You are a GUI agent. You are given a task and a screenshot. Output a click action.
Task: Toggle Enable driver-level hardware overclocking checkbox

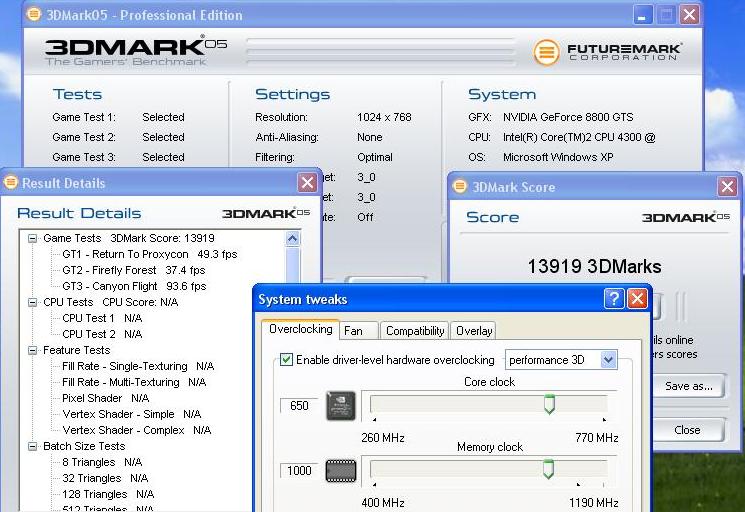[286, 360]
